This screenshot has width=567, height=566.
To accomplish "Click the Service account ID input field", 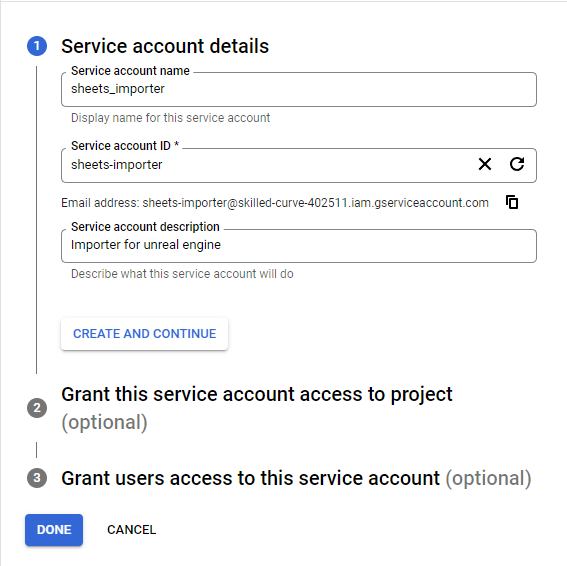I will (268, 165).
